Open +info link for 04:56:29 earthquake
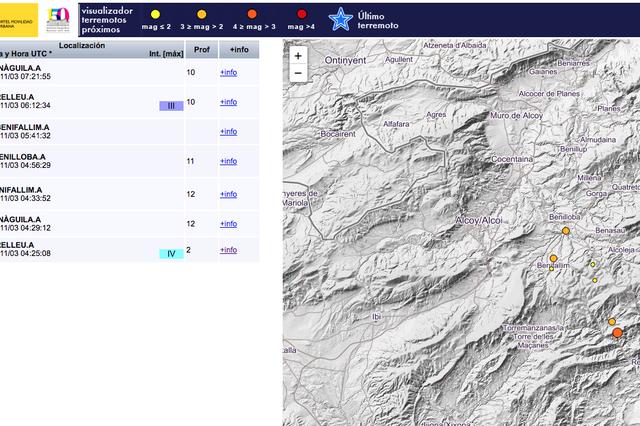 (229, 161)
